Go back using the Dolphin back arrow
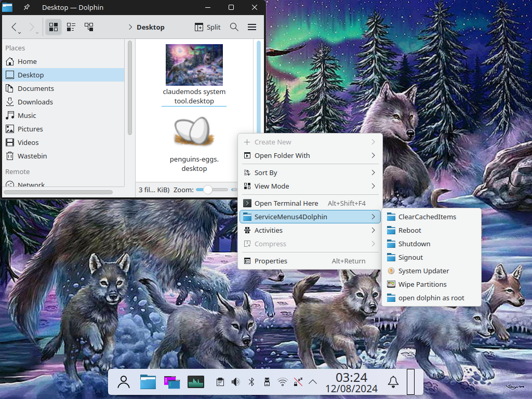Screen dimensions: 532x399 point(14,27)
